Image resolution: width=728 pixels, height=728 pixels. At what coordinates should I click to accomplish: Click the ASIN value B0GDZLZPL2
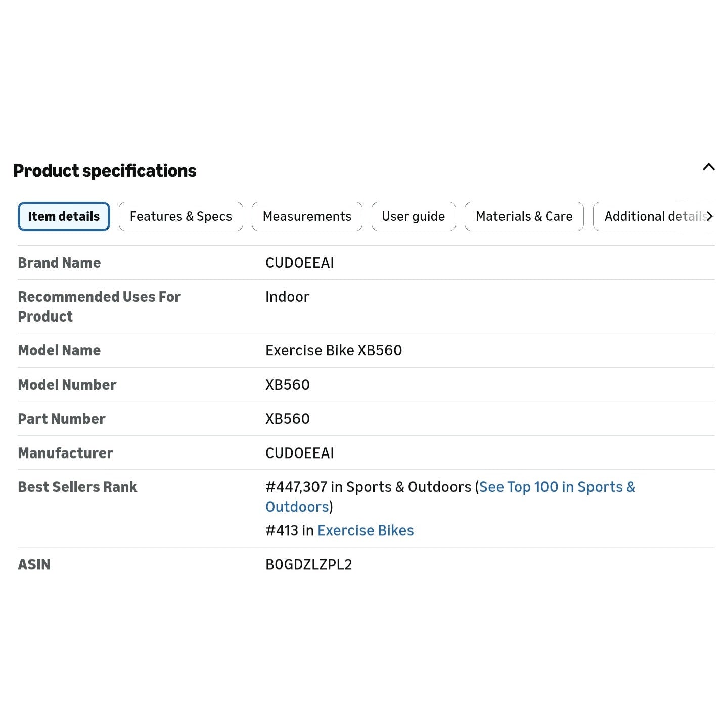(x=309, y=564)
